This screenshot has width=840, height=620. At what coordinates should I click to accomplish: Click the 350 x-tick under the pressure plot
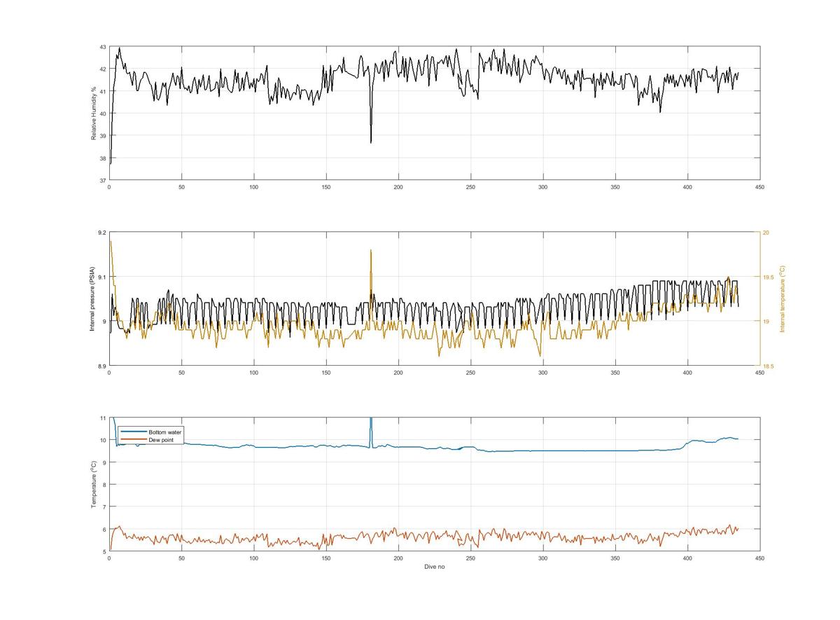pos(615,373)
